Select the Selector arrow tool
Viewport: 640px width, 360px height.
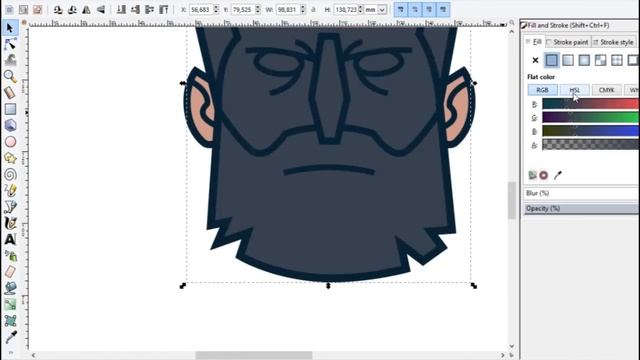point(10,28)
